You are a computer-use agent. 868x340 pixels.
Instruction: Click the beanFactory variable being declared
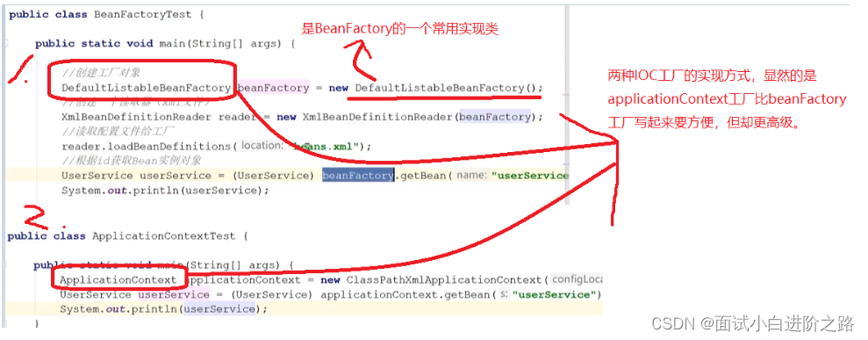tap(274, 88)
